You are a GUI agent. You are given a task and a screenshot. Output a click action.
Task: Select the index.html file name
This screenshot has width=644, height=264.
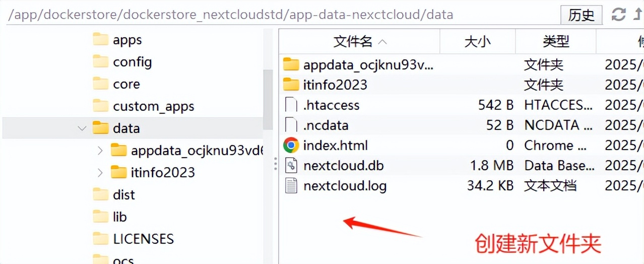tap(336, 145)
